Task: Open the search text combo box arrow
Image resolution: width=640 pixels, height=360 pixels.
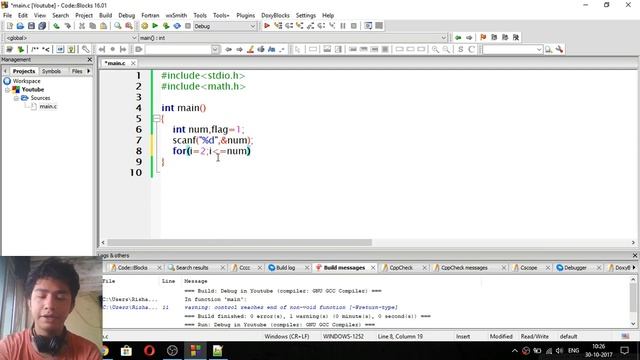Action: click(215, 49)
